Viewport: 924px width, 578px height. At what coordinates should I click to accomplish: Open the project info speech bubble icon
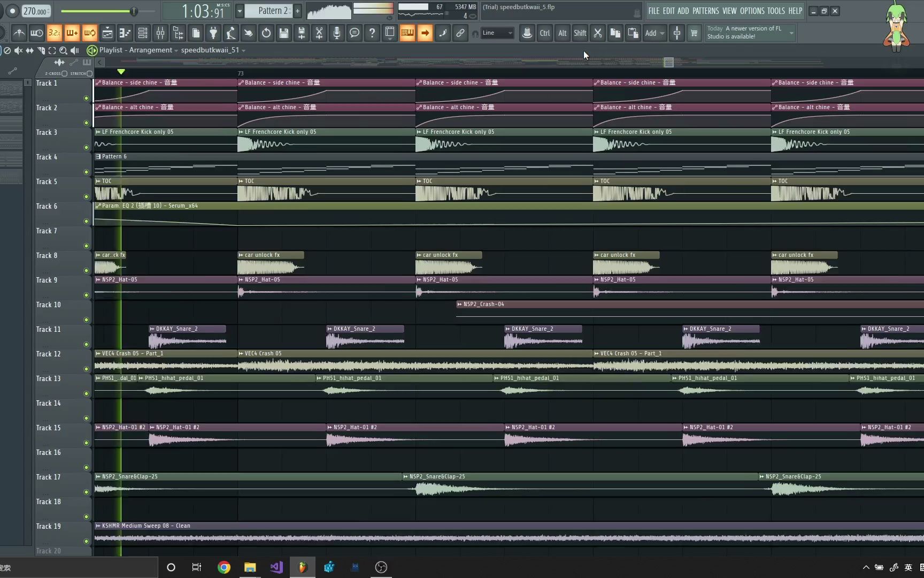coord(355,33)
